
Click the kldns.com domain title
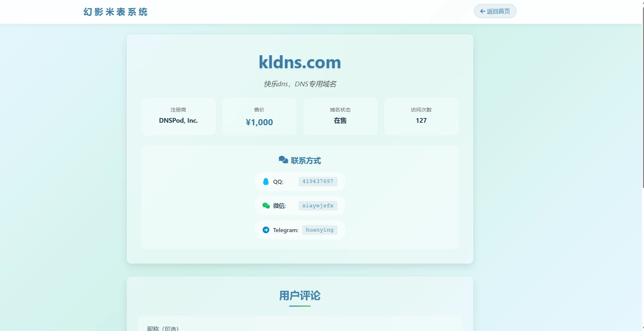pyautogui.click(x=300, y=62)
